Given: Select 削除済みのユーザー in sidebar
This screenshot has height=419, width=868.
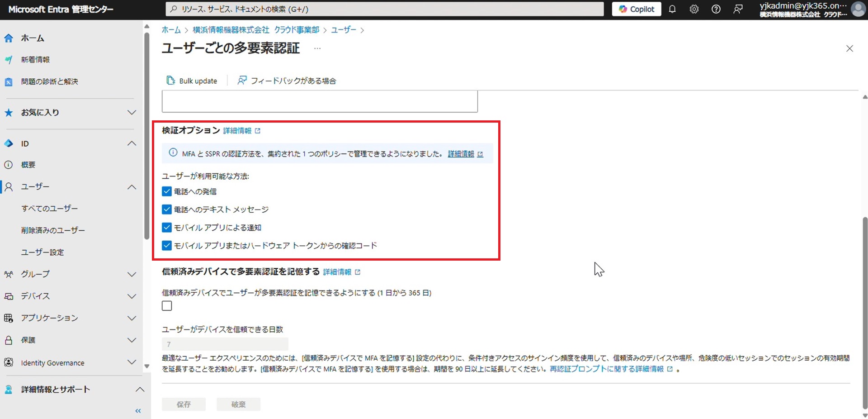Looking at the screenshot, I should [53, 230].
